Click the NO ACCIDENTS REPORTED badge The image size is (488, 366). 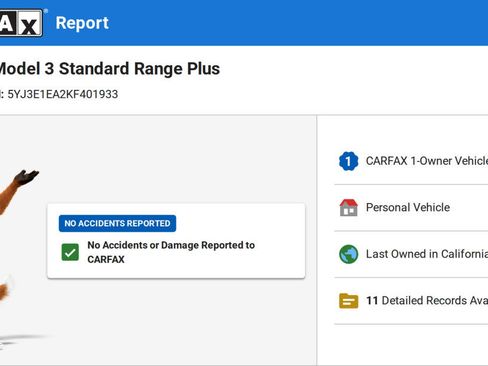(117, 223)
